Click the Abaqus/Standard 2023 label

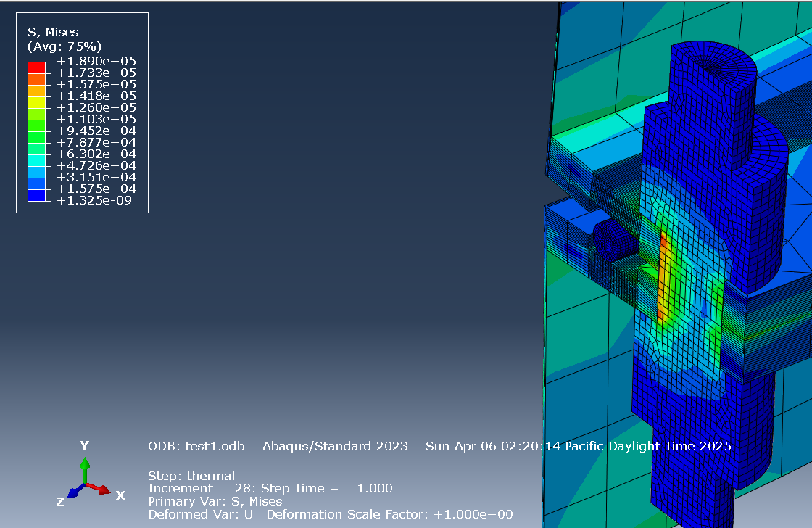pos(335,446)
